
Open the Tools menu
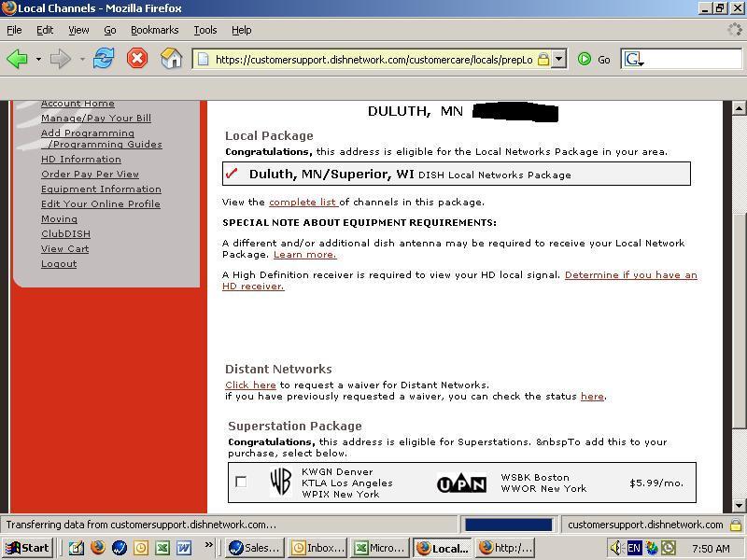[x=205, y=30]
